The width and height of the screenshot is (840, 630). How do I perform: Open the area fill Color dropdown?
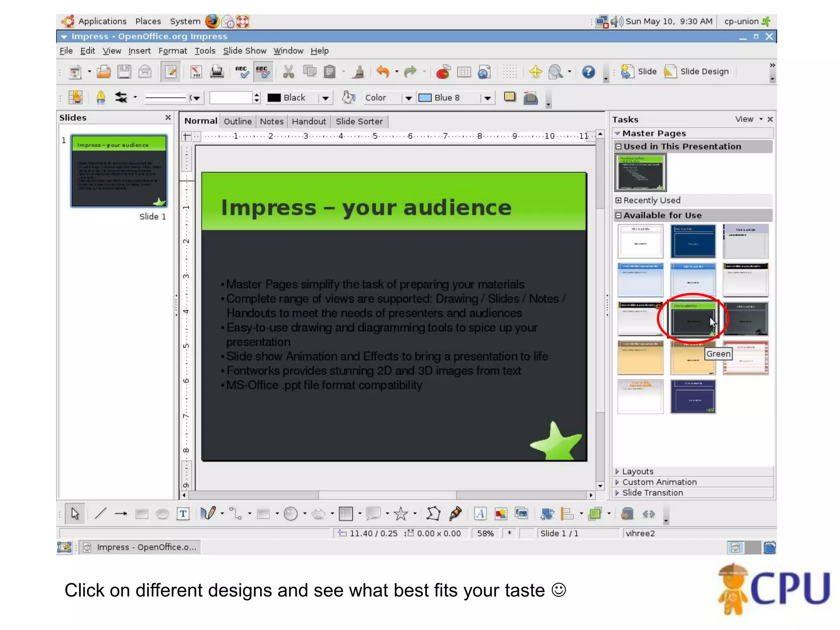point(408,98)
